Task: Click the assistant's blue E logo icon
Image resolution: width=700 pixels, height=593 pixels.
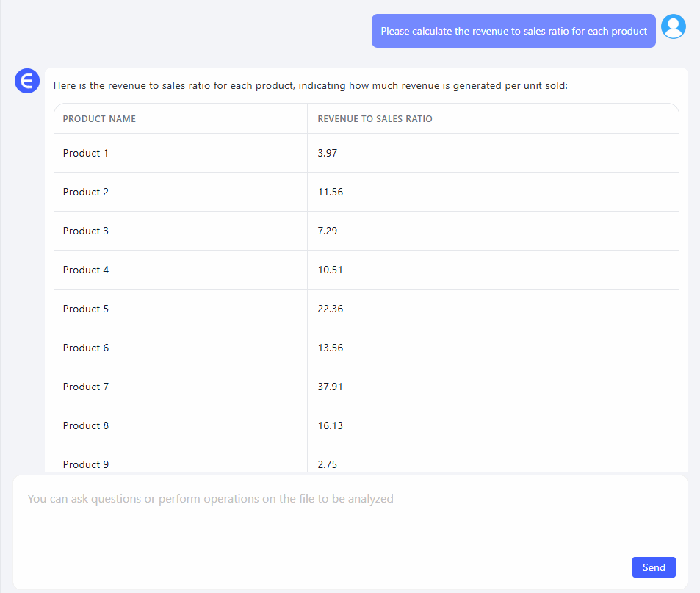Action: 27,81
